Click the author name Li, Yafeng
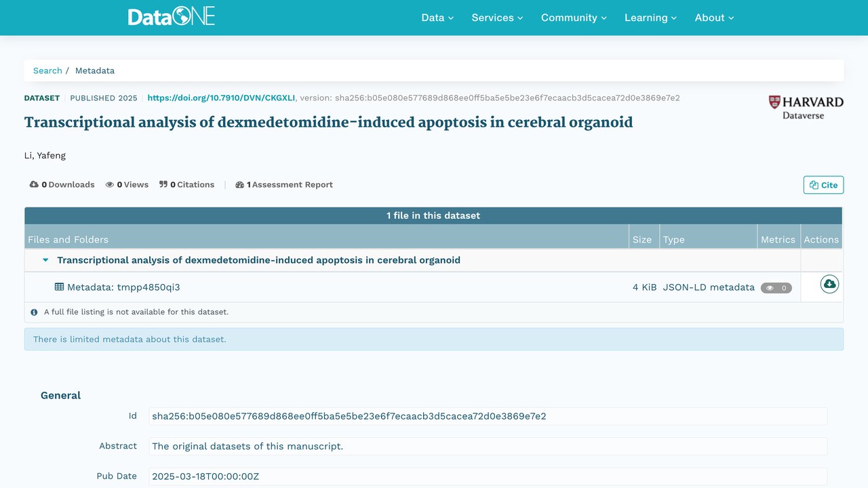This screenshot has height=488, width=868. click(45, 155)
